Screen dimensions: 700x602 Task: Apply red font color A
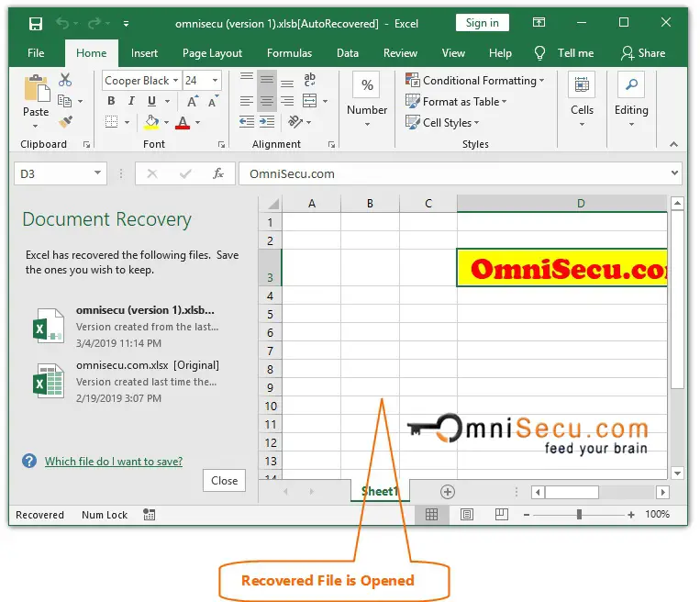(x=183, y=122)
